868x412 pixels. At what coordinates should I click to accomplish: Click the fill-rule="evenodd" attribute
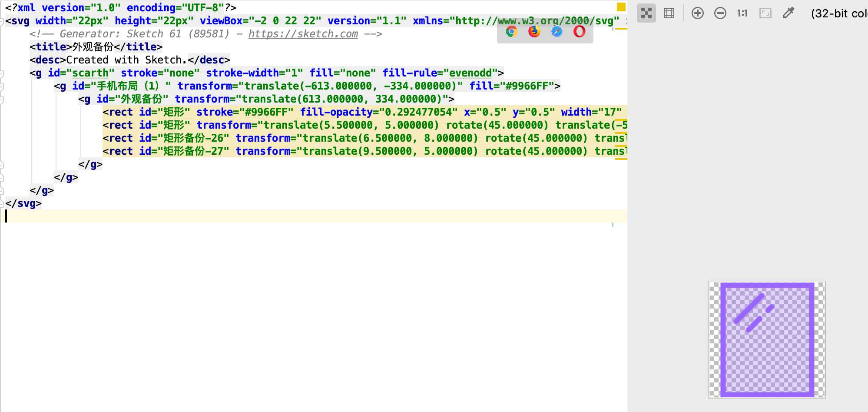[440, 73]
